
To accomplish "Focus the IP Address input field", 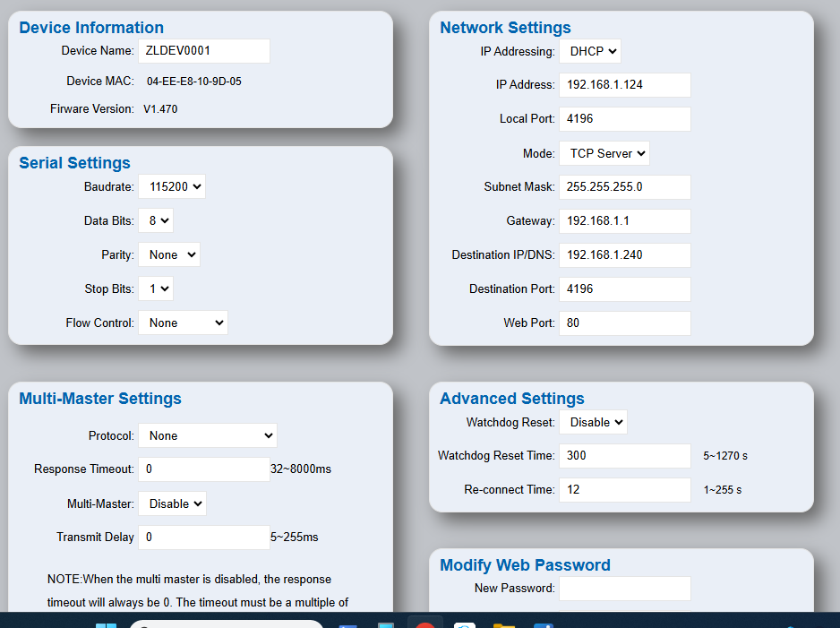I will coord(625,85).
